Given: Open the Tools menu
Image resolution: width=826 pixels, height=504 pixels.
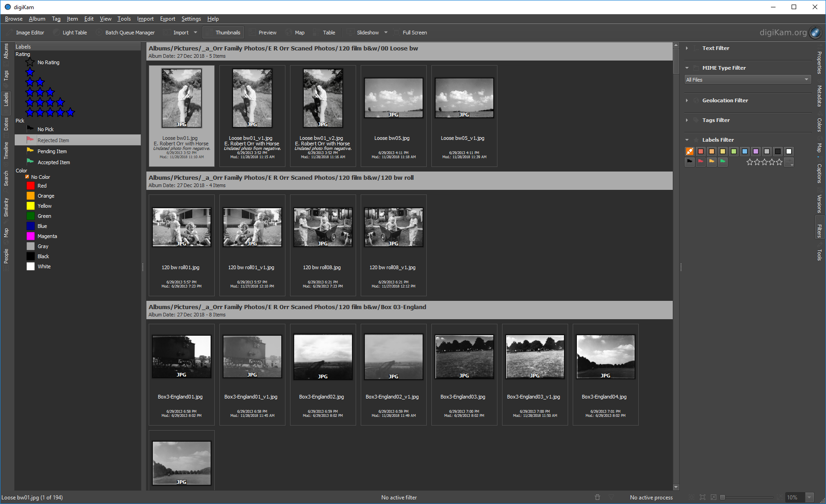Looking at the screenshot, I should pos(124,19).
